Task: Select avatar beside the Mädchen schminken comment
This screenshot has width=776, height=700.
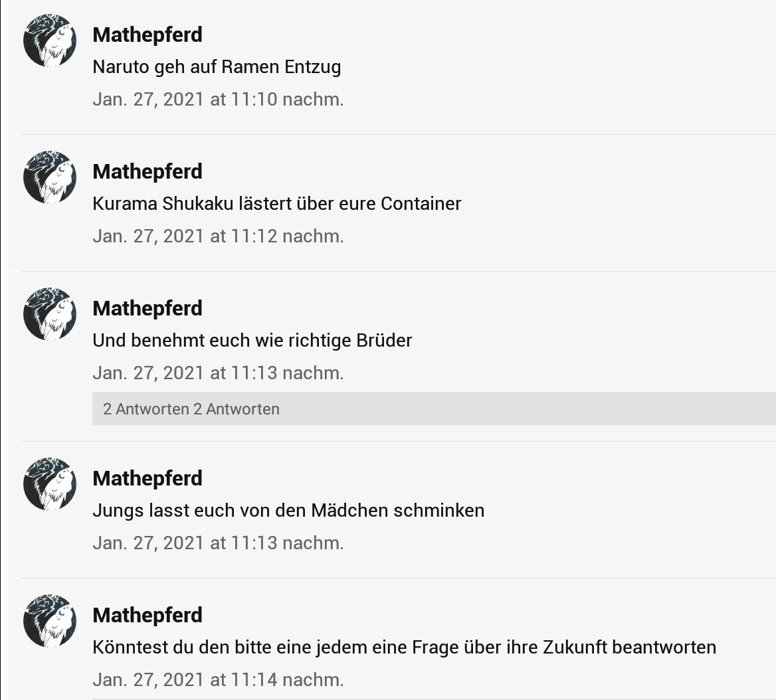Action: [49, 484]
